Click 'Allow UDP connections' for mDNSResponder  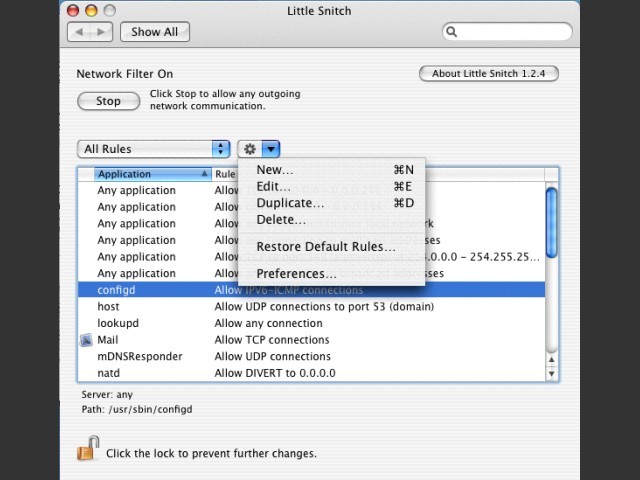point(273,357)
